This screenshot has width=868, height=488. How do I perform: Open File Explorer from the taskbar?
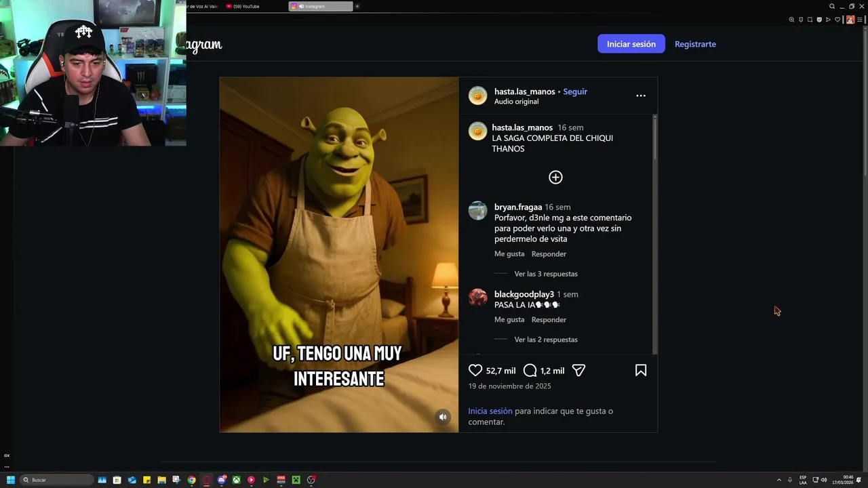click(x=161, y=480)
